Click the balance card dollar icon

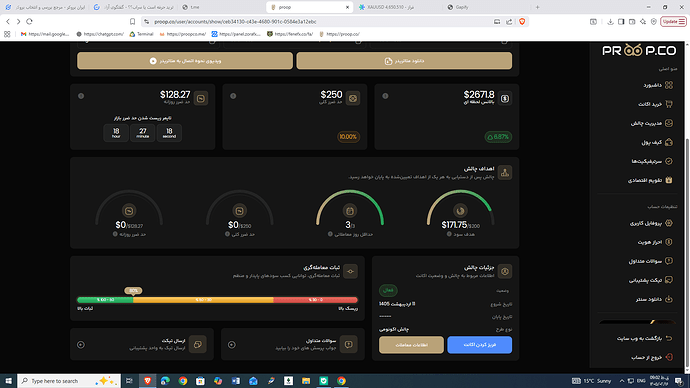(505, 99)
